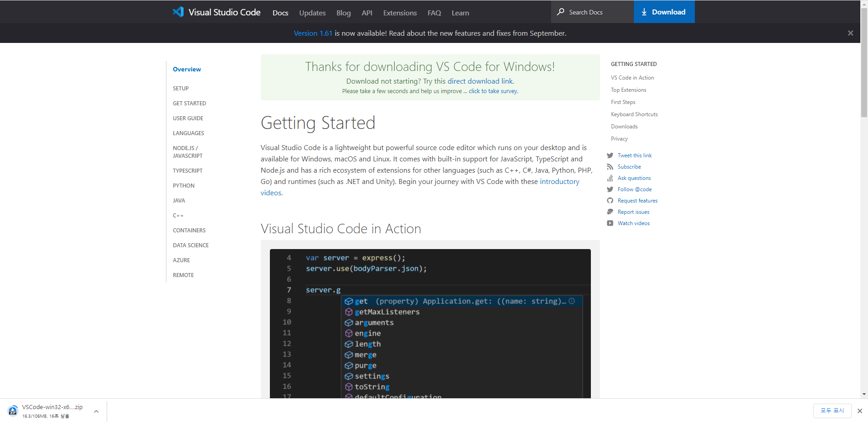Expand the NODE.JS / JAVASCRIPT section
The image size is (868, 424).
[x=188, y=152]
